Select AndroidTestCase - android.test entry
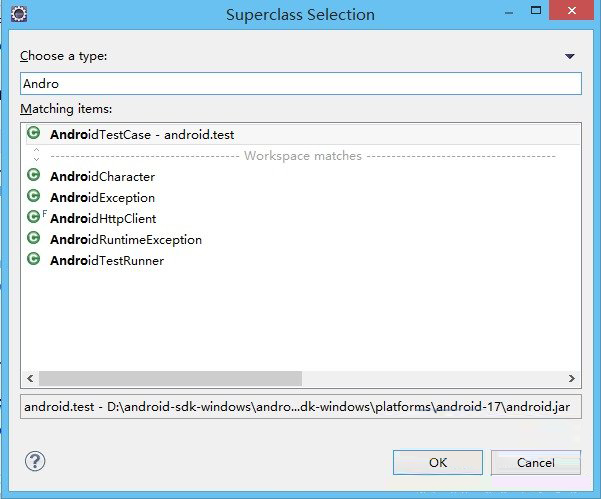Viewport: 601px width, 499px height. (x=303, y=135)
